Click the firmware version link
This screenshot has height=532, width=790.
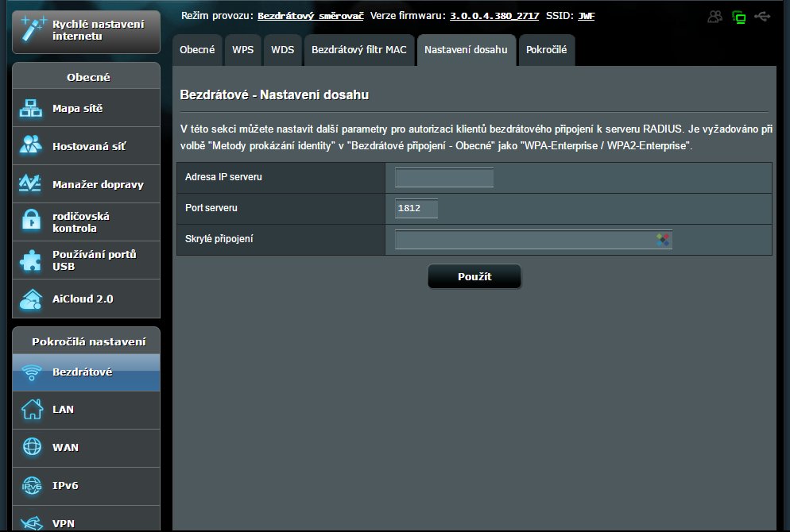(495, 16)
